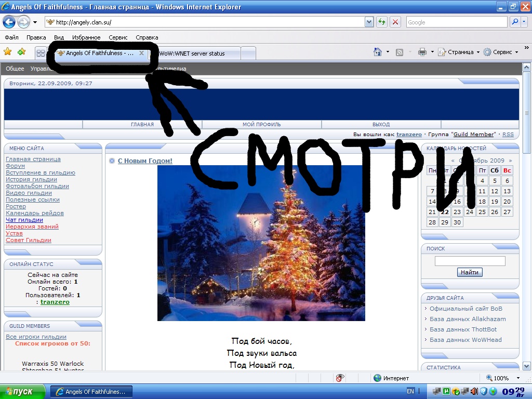Open the Страница toolbar menu
Image resolution: width=532 pixels, height=399 pixels.
pyautogui.click(x=459, y=52)
